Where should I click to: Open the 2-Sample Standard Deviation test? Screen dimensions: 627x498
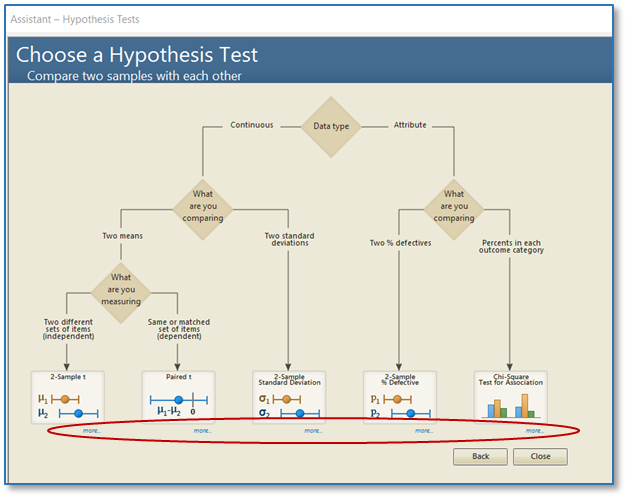click(289, 397)
